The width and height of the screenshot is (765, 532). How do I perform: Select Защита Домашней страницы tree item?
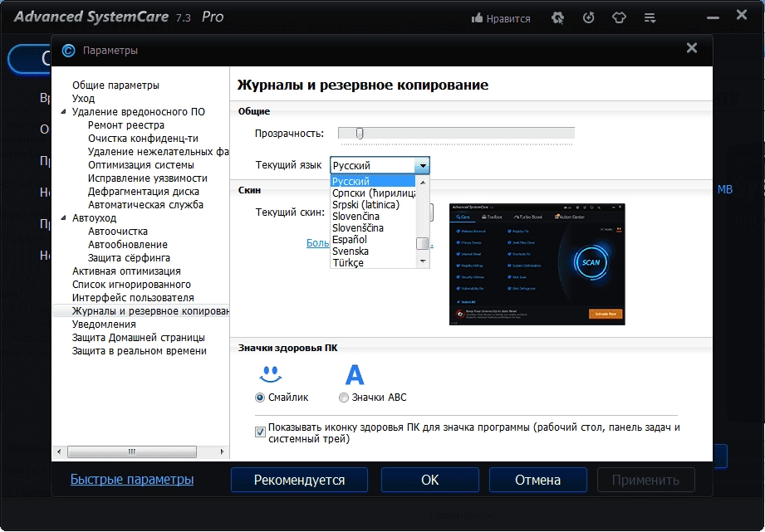[x=139, y=338]
